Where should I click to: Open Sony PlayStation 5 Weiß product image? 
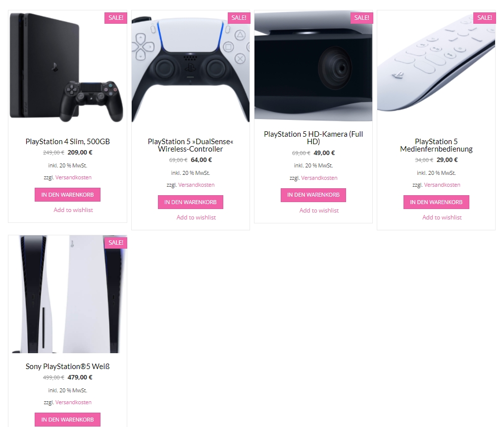pyautogui.click(x=67, y=294)
